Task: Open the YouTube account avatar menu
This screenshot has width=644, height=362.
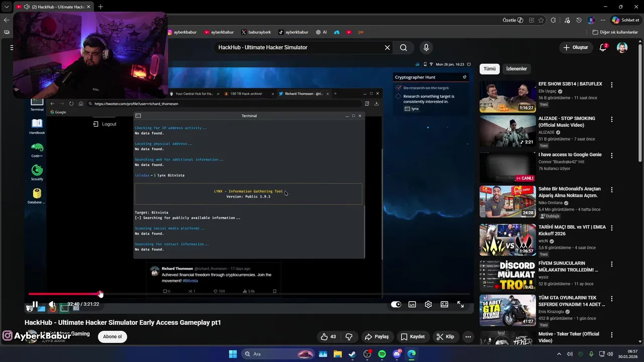Action: pos(622,47)
